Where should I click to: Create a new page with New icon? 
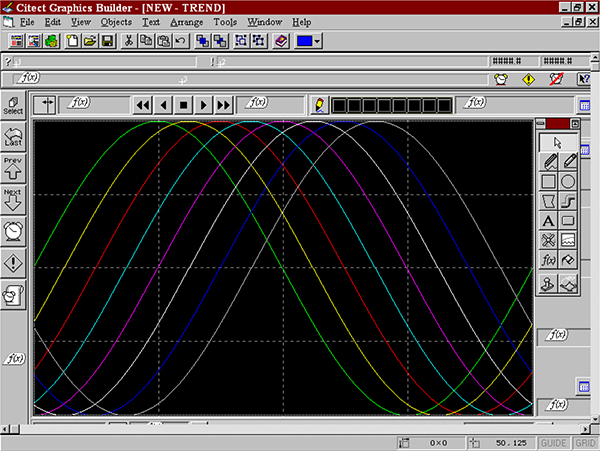72,41
